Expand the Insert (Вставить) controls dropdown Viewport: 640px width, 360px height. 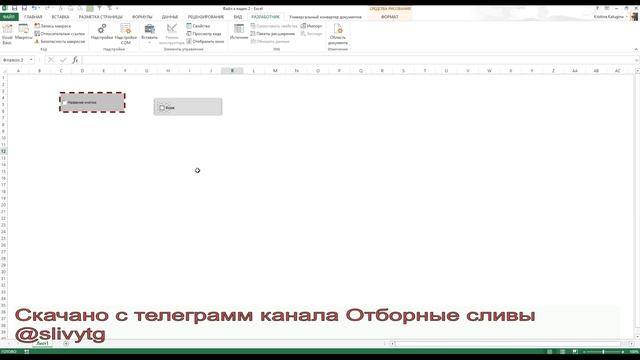point(149,34)
